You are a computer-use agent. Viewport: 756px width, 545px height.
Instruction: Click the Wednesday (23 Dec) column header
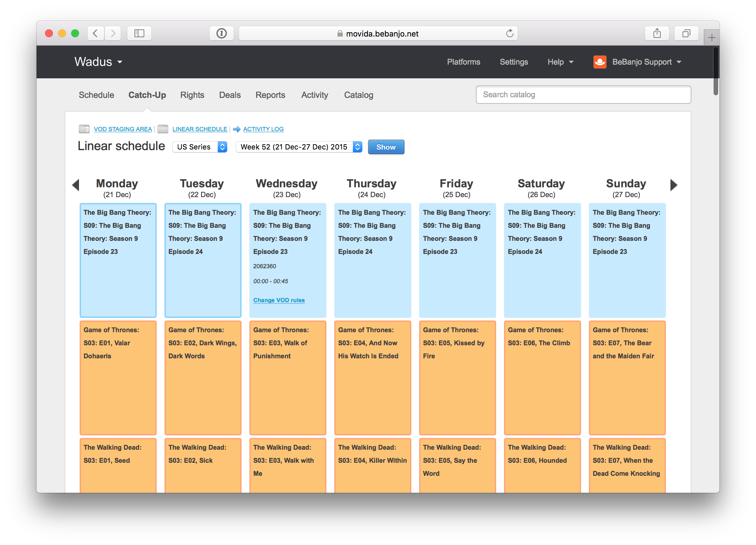pyautogui.click(x=287, y=188)
